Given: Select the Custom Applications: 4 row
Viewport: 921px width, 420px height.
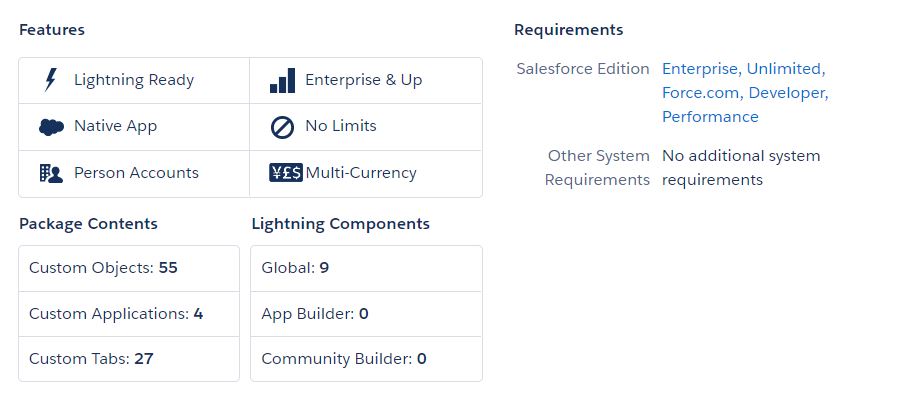Looking at the screenshot, I should 129,314.
